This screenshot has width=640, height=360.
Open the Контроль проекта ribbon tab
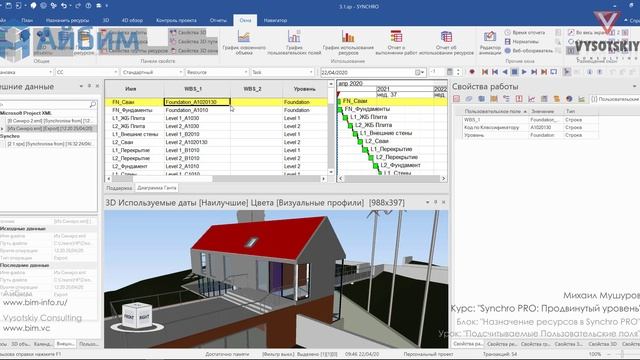point(176,20)
